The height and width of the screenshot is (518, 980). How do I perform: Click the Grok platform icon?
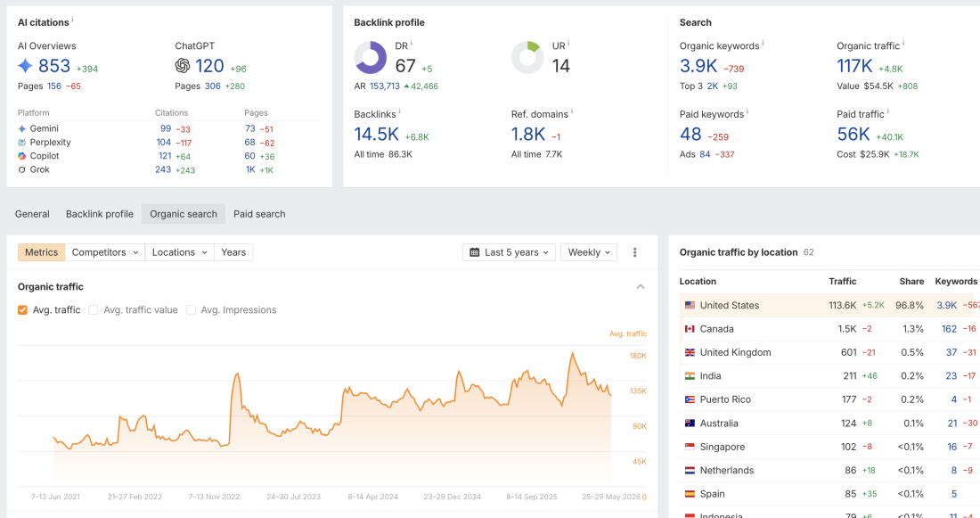pyautogui.click(x=22, y=170)
